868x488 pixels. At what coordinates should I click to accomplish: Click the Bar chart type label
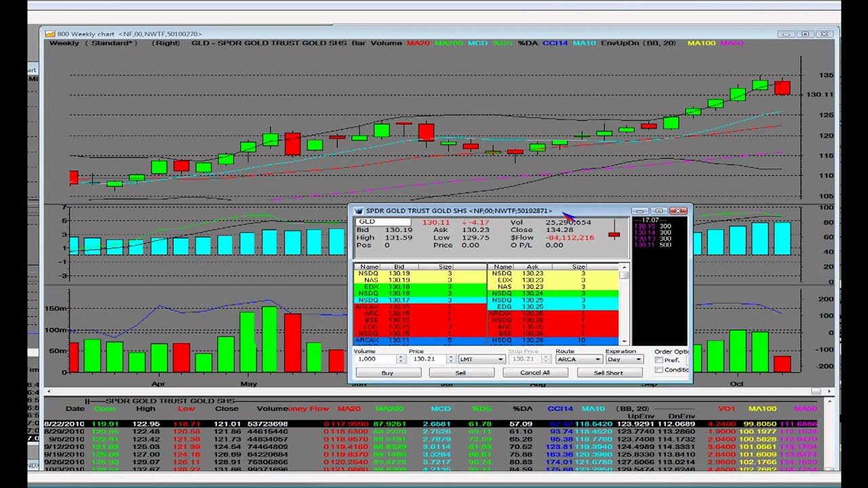(359, 43)
